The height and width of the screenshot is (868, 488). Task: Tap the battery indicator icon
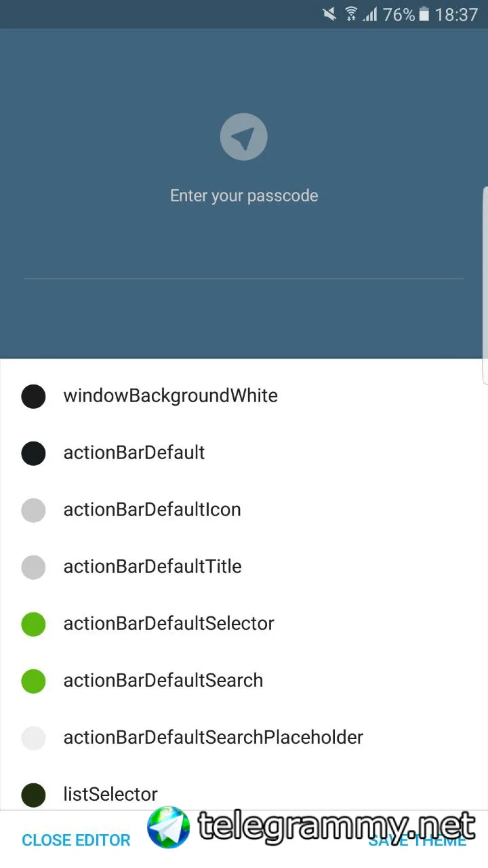[x=424, y=14]
